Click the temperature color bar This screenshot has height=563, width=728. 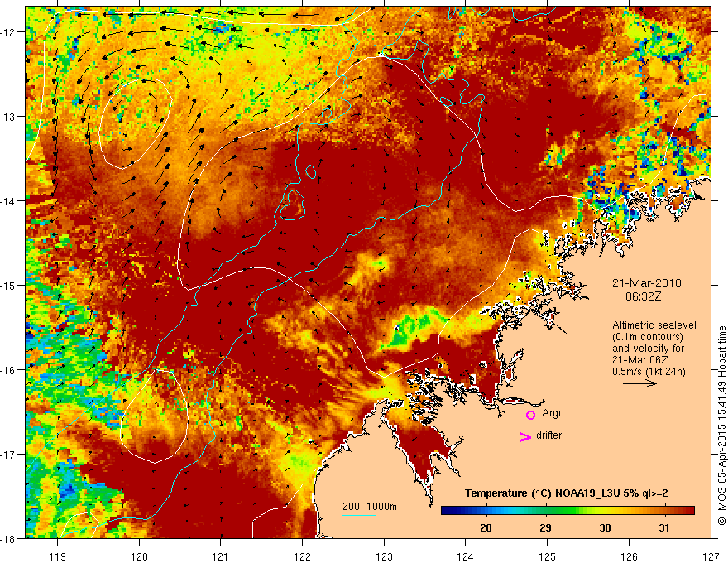568,511
